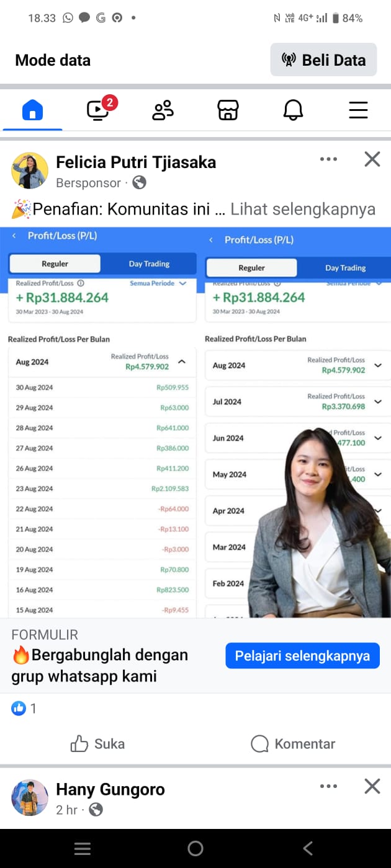The image size is (391, 868).
Task: Open Komentar to comment on post
Action: point(293,744)
